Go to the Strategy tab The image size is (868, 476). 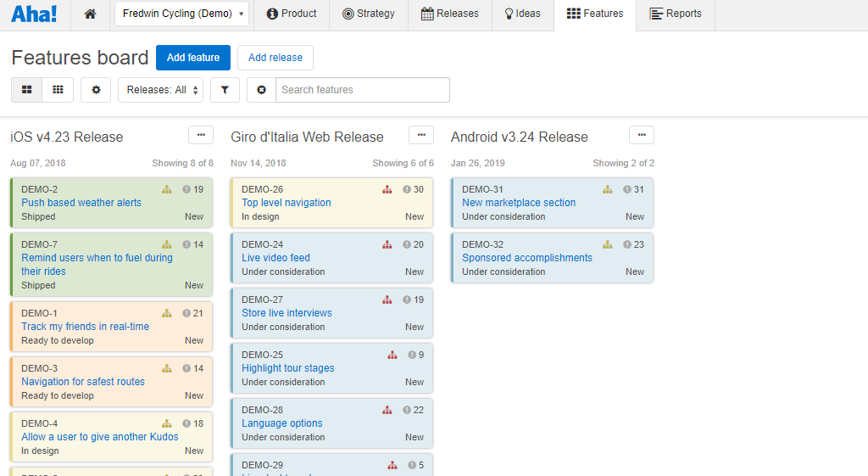(369, 14)
